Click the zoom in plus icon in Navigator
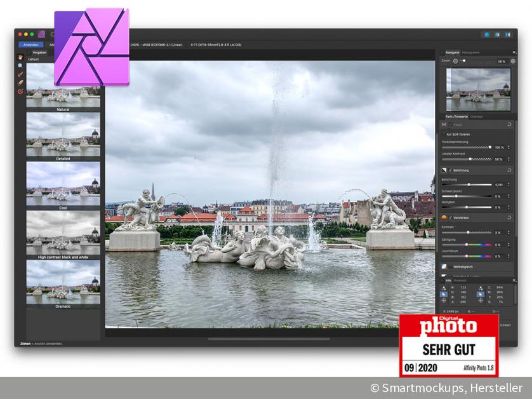Screen dimensions: 532x399 tap(513, 61)
